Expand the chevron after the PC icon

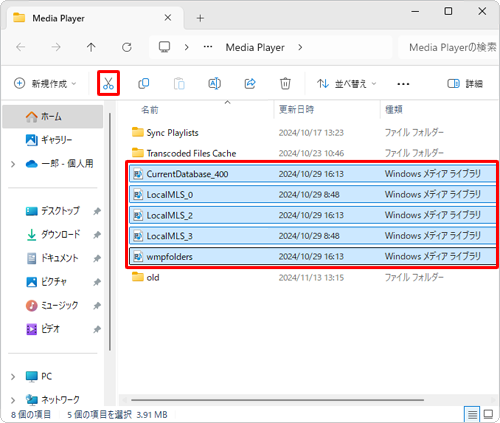tap(187, 47)
